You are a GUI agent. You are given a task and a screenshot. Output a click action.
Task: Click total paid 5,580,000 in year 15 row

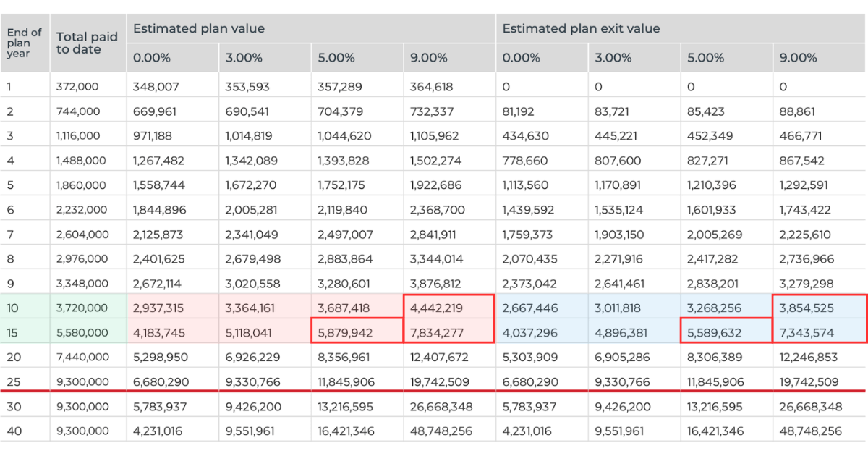pos(82,333)
